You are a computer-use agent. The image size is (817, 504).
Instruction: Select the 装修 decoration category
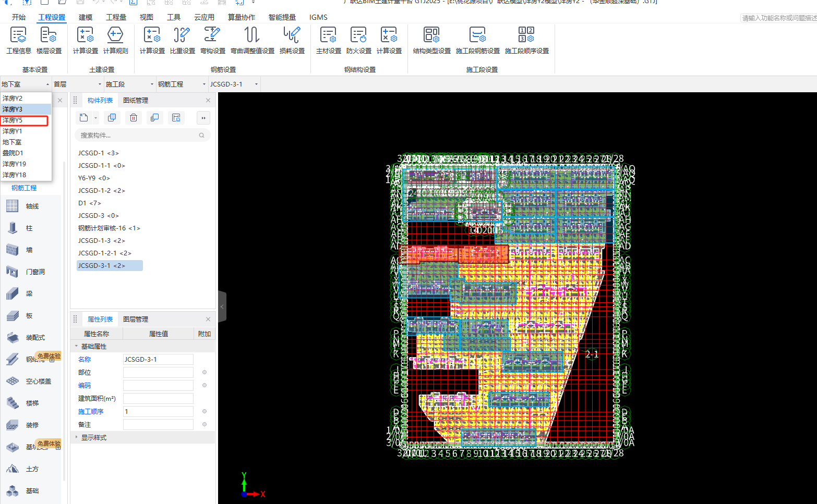31,425
